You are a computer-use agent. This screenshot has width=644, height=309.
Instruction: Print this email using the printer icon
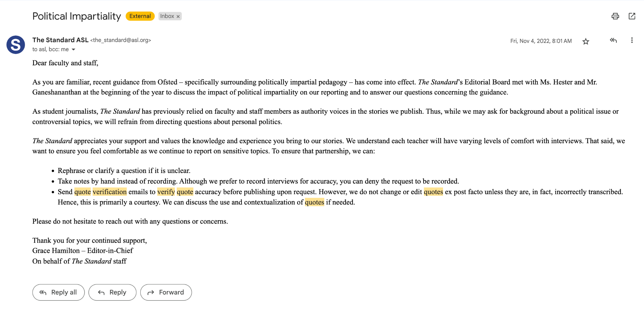[615, 16]
